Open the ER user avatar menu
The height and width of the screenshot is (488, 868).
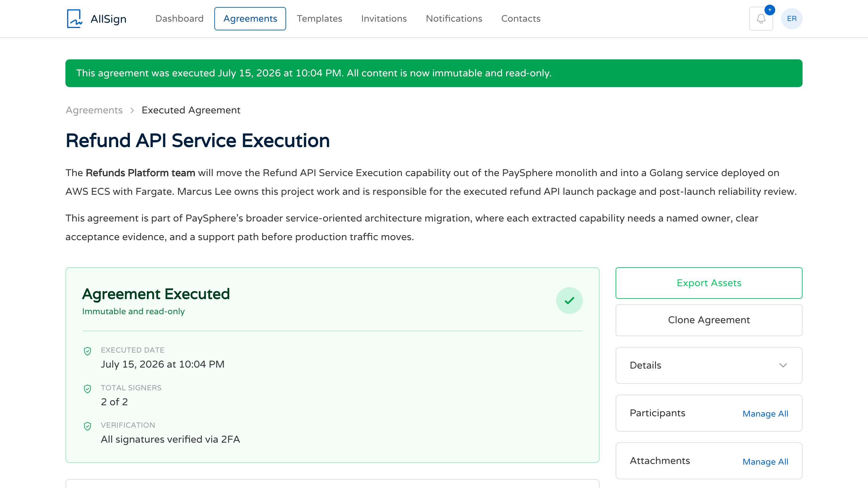pyautogui.click(x=792, y=19)
